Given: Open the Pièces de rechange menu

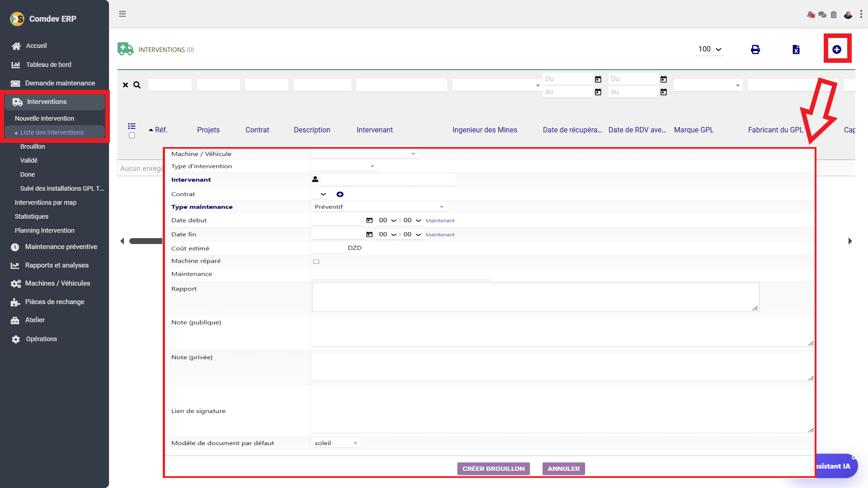Looking at the screenshot, I should click(54, 302).
